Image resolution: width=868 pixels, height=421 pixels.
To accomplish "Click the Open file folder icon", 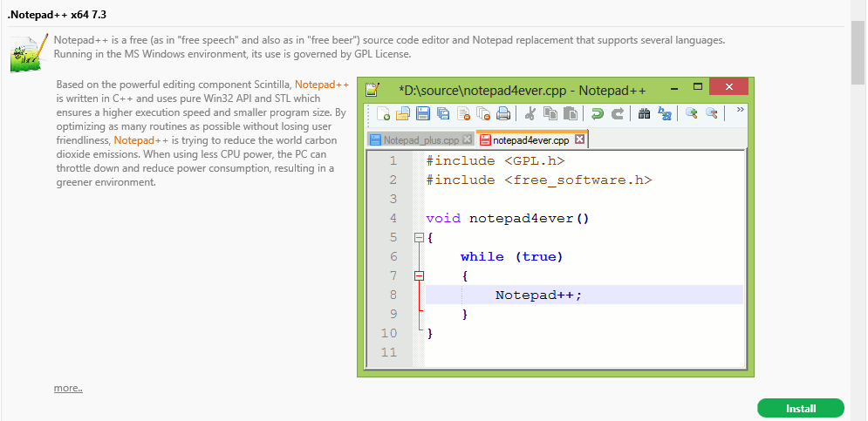I will [403, 113].
